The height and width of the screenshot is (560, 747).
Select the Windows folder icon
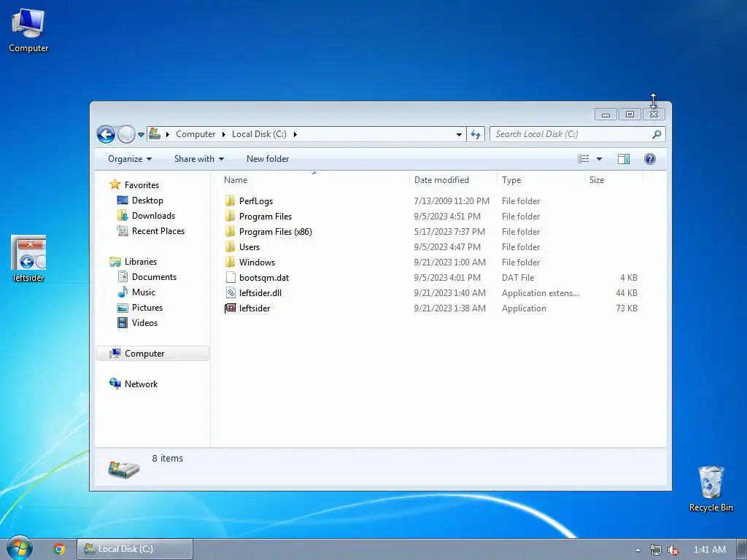click(x=230, y=262)
